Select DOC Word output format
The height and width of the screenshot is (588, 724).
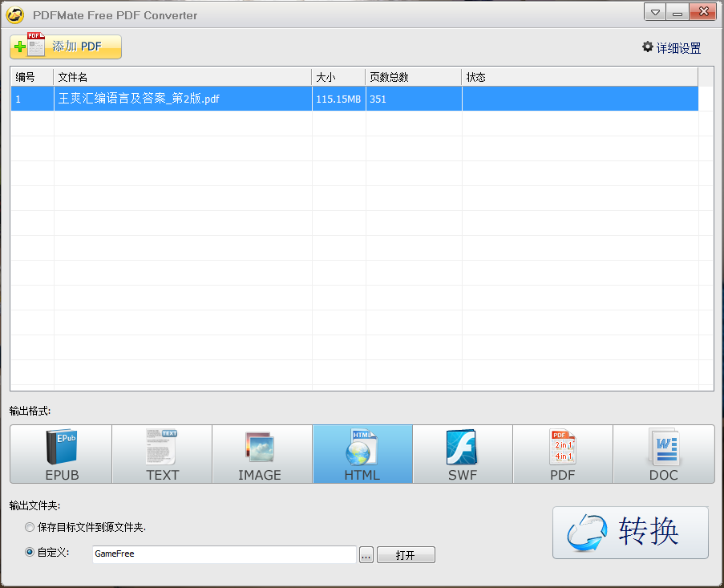tap(663, 454)
